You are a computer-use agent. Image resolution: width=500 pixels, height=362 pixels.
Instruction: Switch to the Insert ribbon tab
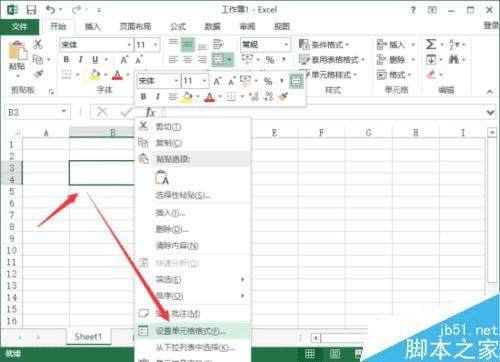(x=92, y=27)
